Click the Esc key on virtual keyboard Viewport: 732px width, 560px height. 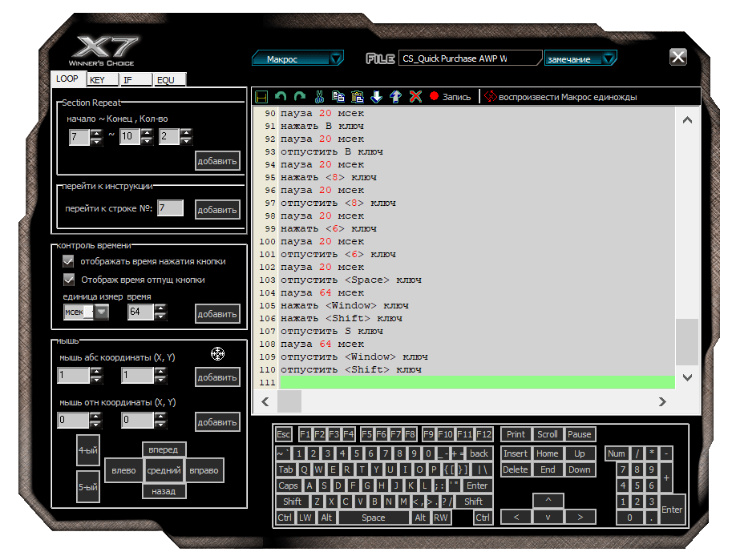tap(283, 434)
